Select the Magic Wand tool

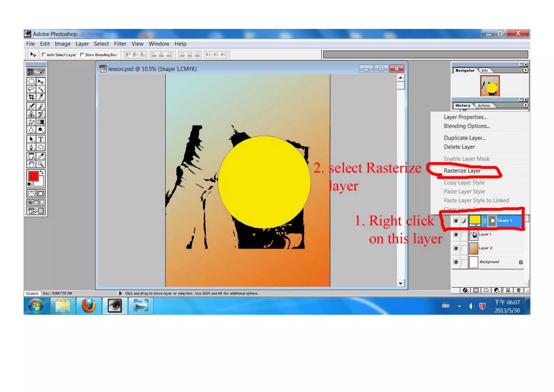pos(41,89)
